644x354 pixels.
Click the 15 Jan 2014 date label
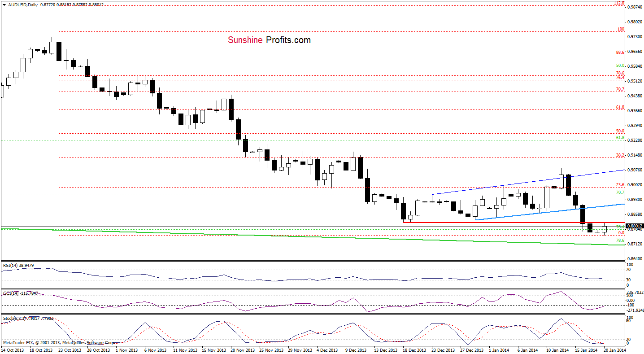pos(587,350)
